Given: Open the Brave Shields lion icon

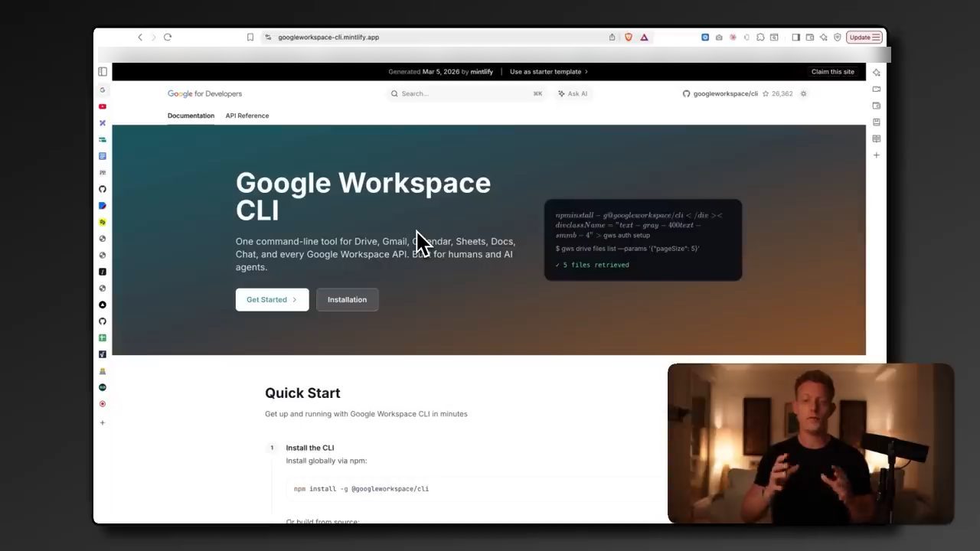Looking at the screenshot, I should [629, 37].
